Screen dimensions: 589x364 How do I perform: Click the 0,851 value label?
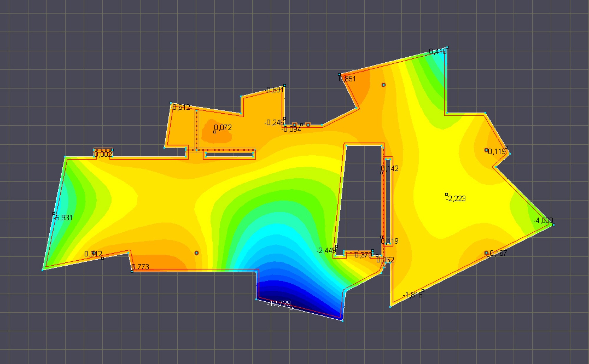[348, 79]
